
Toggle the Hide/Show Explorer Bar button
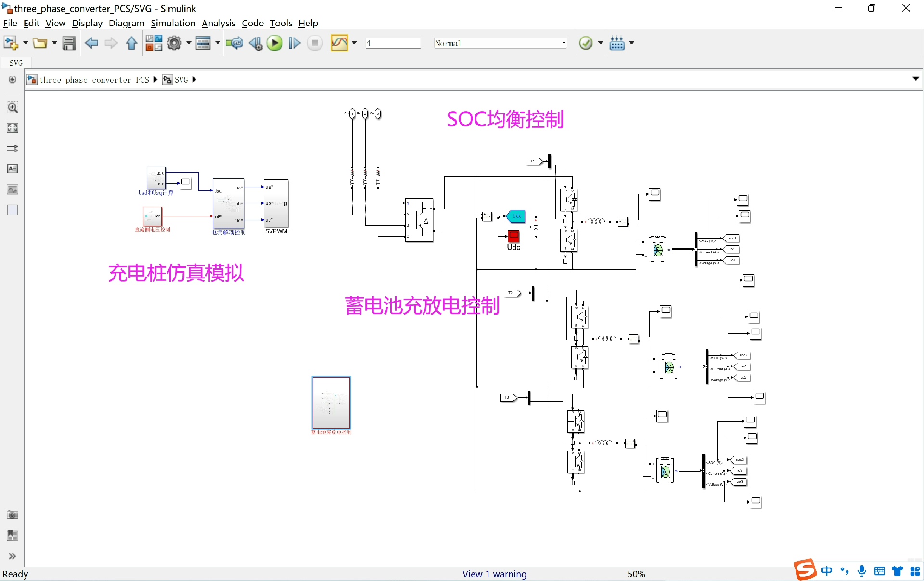pyautogui.click(x=13, y=79)
